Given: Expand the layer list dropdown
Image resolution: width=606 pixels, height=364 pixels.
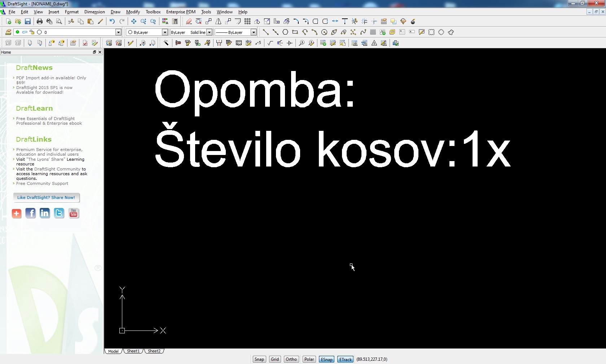Looking at the screenshot, I should click(118, 32).
